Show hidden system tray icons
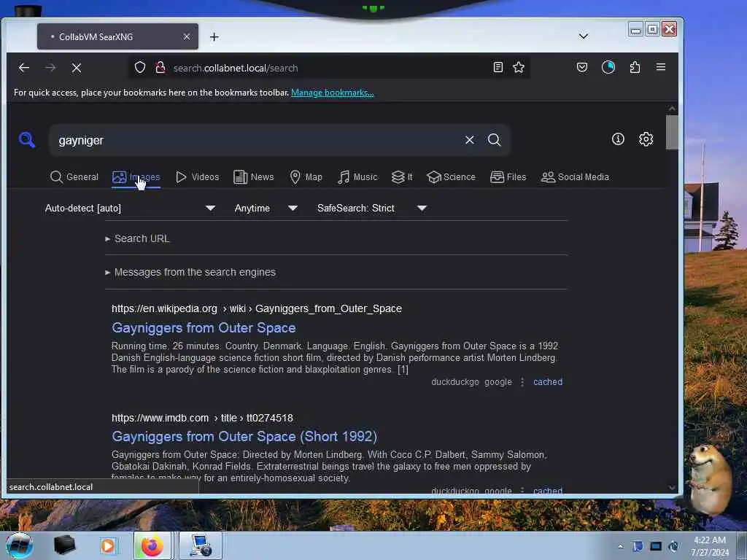 pyautogui.click(x=620, y=546)
